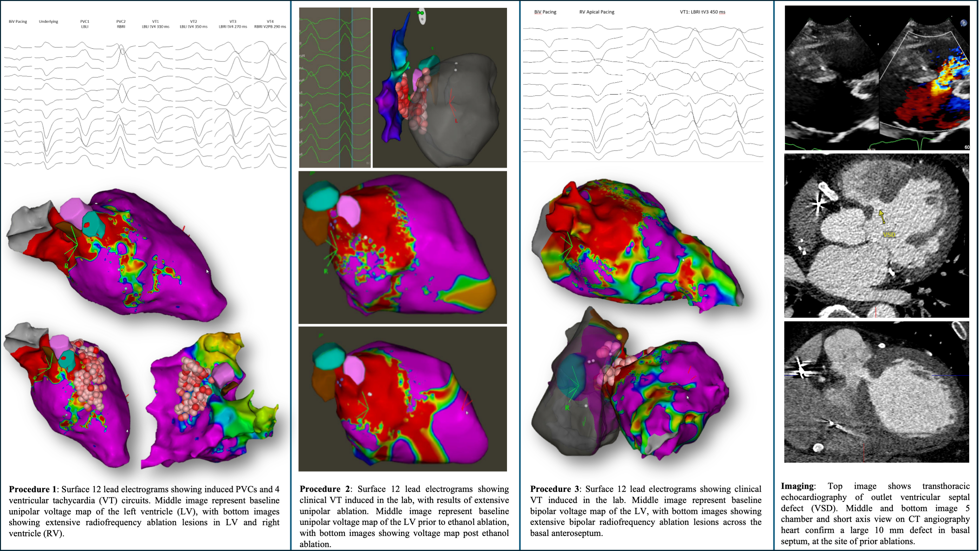Click the Imaging caption heading
Screen dimensions: 980x551
(x=797, y=486)
